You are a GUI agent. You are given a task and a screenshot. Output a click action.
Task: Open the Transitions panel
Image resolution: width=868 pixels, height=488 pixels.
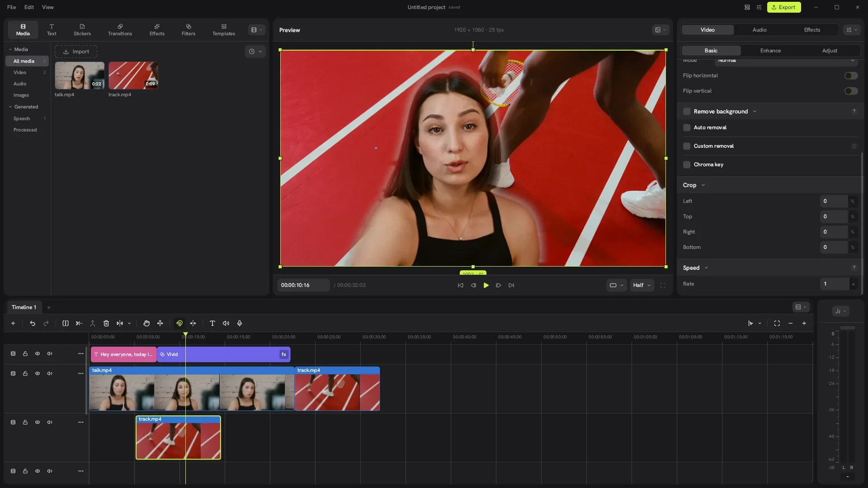point(120,30)
